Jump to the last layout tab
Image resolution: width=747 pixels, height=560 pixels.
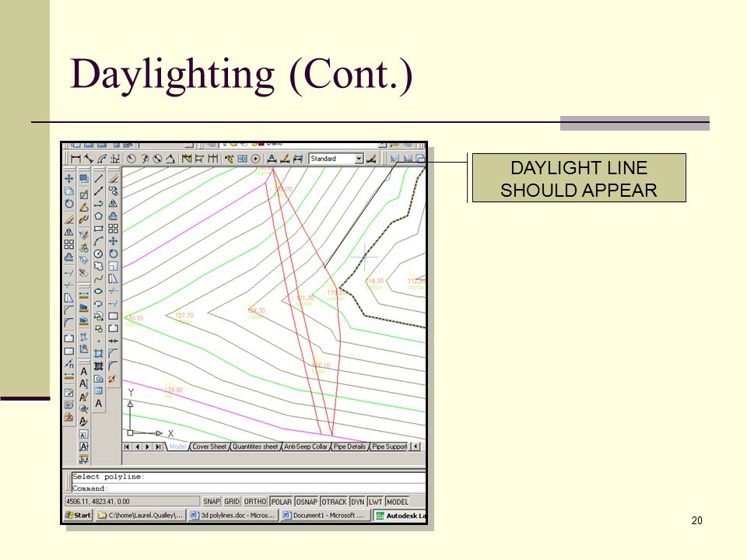pos(158,446)
